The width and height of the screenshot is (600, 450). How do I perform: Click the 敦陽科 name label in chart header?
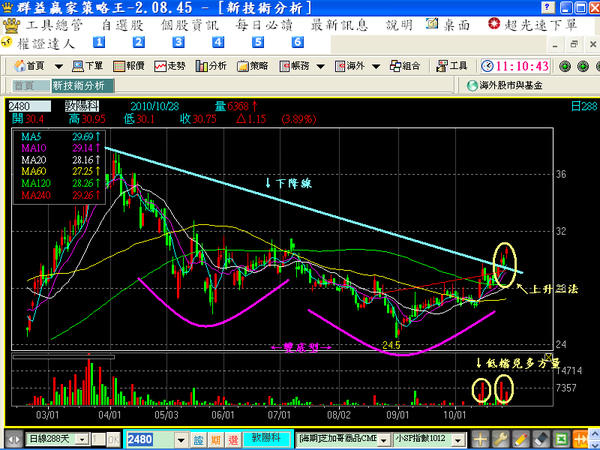pyautogui.click(x=82, y=106)
